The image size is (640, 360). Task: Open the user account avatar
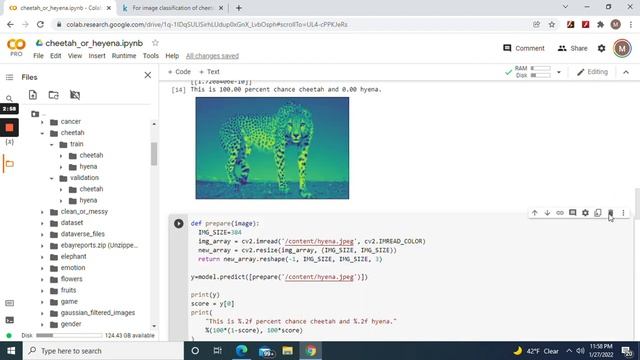[622, 48]
